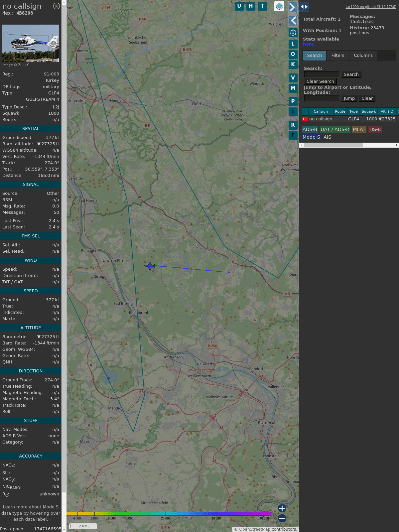Open the helicopter photo thumbnail
The width and height of the screenshot is (399, 532).
[x=31, y=43]
